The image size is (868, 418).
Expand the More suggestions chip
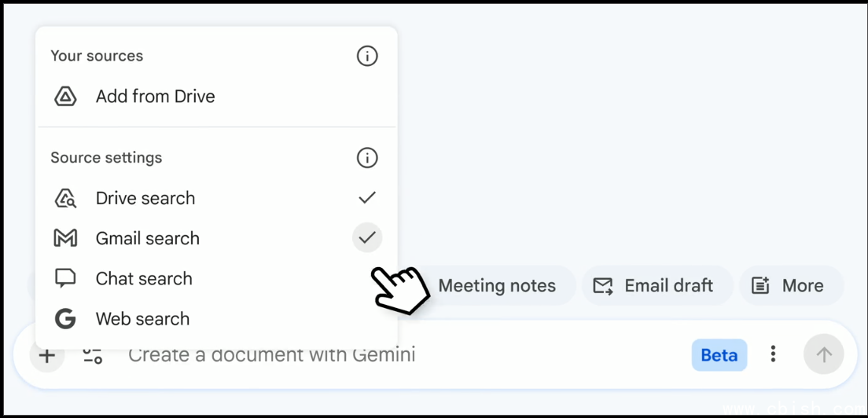tap(791, 286)
